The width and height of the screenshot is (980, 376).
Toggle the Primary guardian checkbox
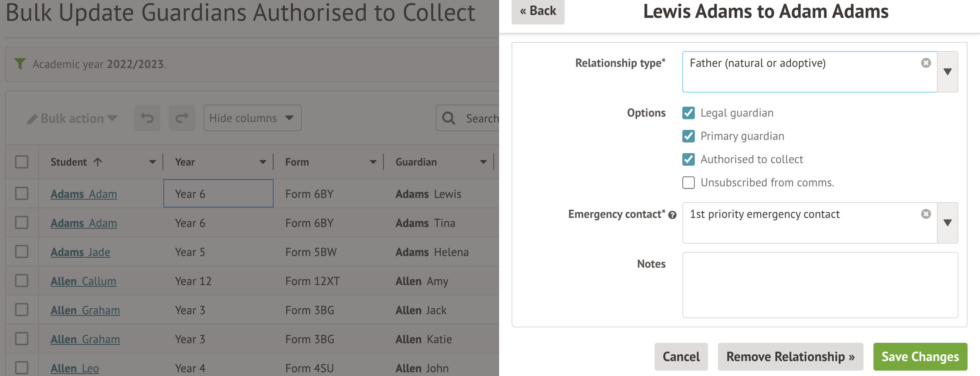click(689, 136)
